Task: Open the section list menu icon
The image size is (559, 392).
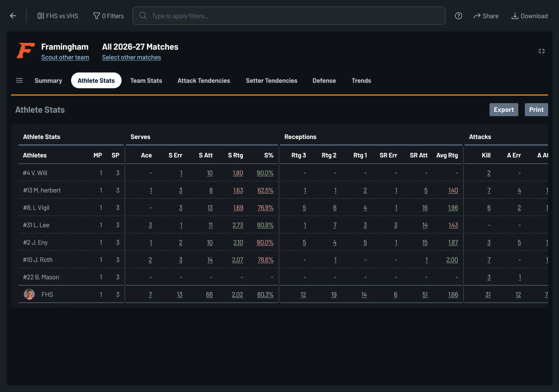Action: pos(20,81)
